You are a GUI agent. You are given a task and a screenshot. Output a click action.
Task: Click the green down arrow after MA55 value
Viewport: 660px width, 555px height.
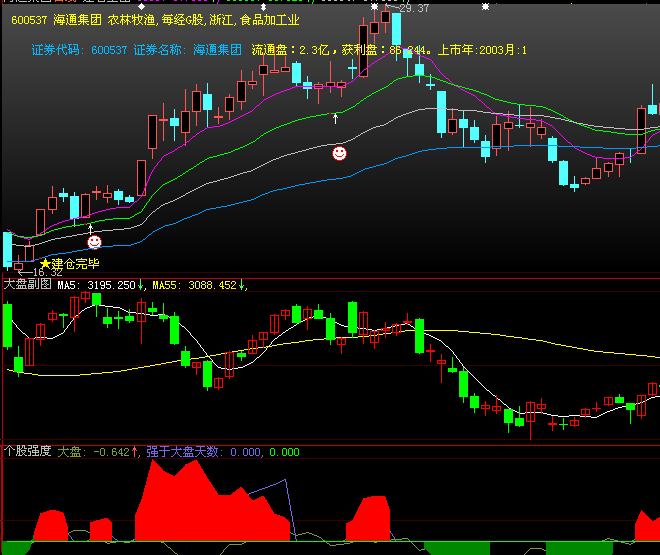(242, 285)
